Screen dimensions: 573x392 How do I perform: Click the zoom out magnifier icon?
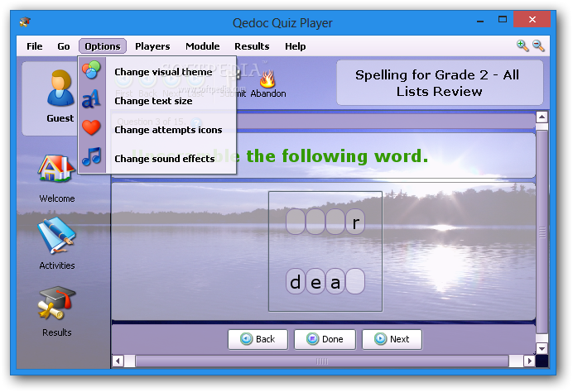pyautogui.click(x=539, y=46)
